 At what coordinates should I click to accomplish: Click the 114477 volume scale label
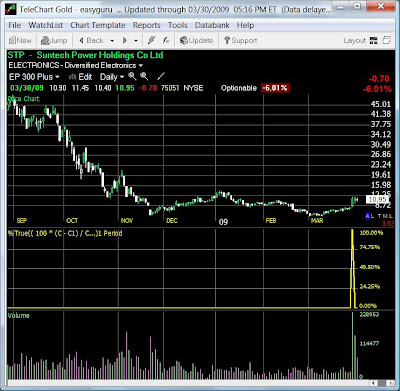point(369,343)
